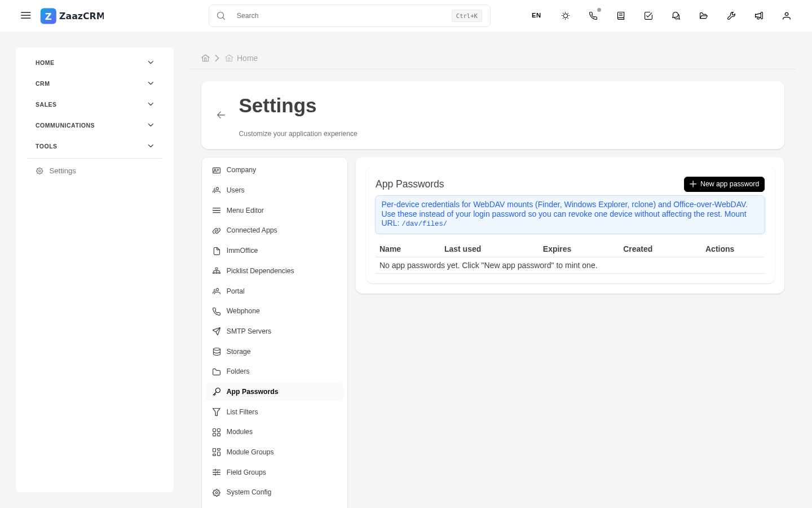
Task: Click the New app password button
Action: click(724, 184)
